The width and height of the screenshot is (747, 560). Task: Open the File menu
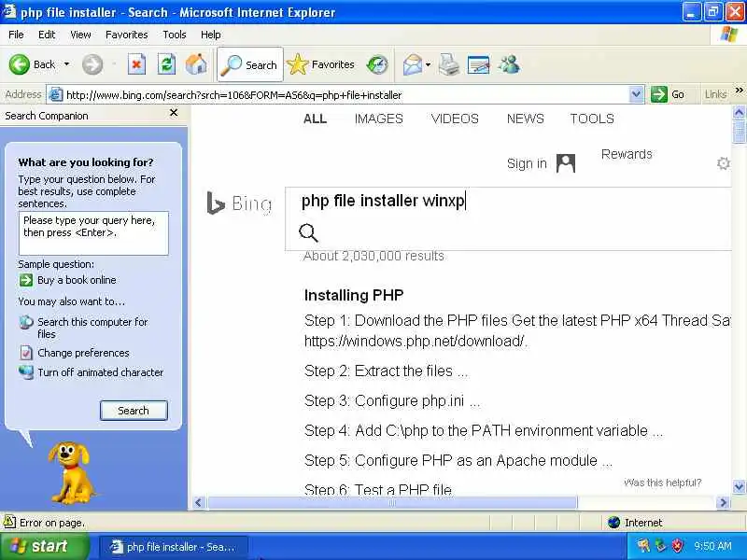pos(16,35)
